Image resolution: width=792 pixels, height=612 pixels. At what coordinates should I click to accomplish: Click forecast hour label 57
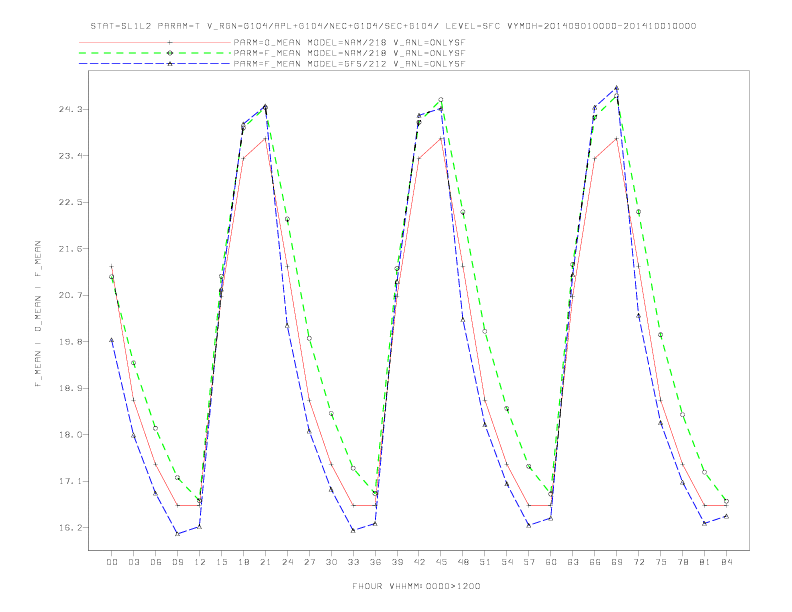pyautogui.click(x=529, y=562)
